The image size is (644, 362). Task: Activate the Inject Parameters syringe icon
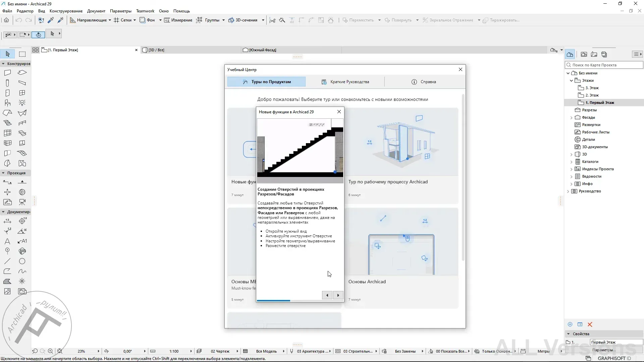tap(61, 20)
